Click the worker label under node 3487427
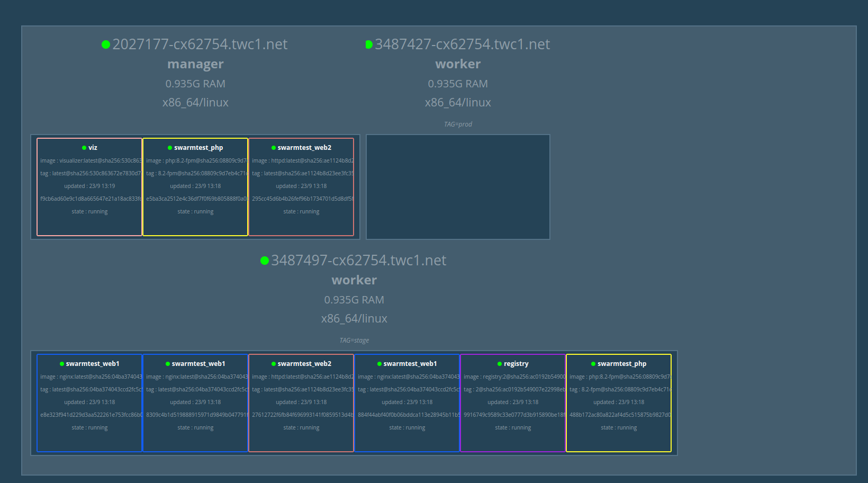 (x=458, y=64)
